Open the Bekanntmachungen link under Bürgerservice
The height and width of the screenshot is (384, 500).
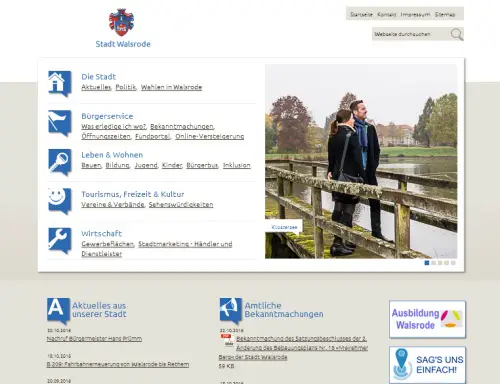tap(182, 126)
